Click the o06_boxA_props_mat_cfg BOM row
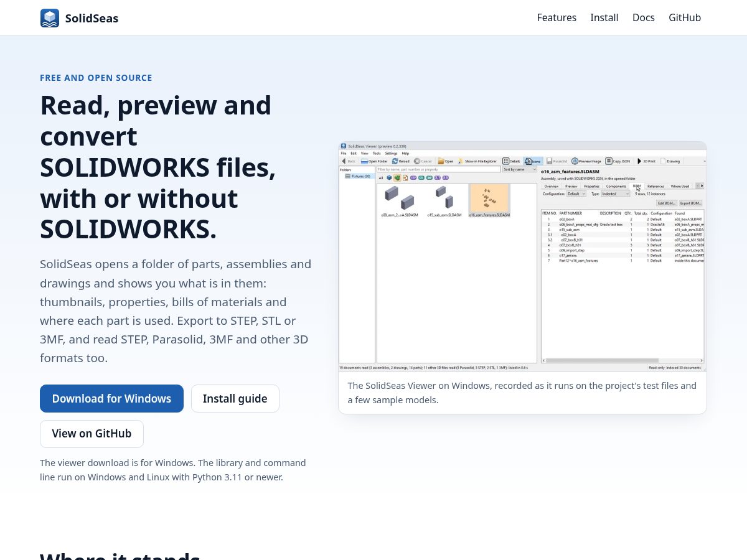The height and width of the screenshot is (560, 747). click(x=622, y=225)
